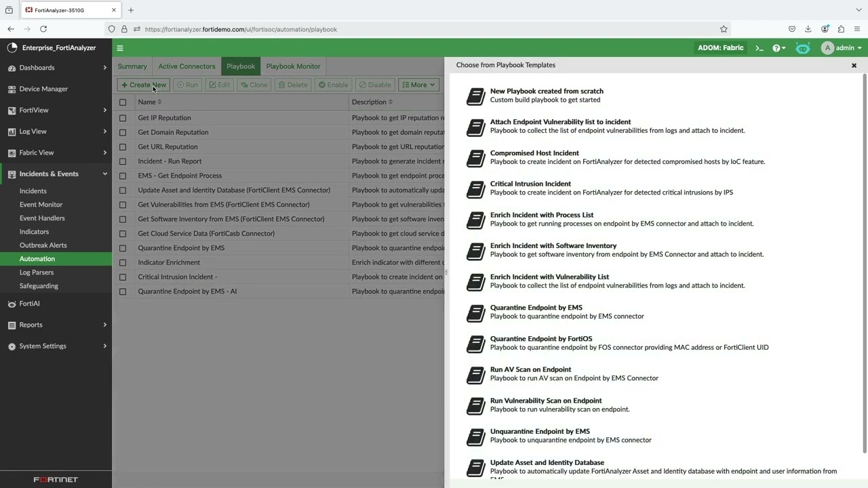Check the Get IP Reputation row checkbox
Screen dimensions: 868x488
tap(123, 118)
